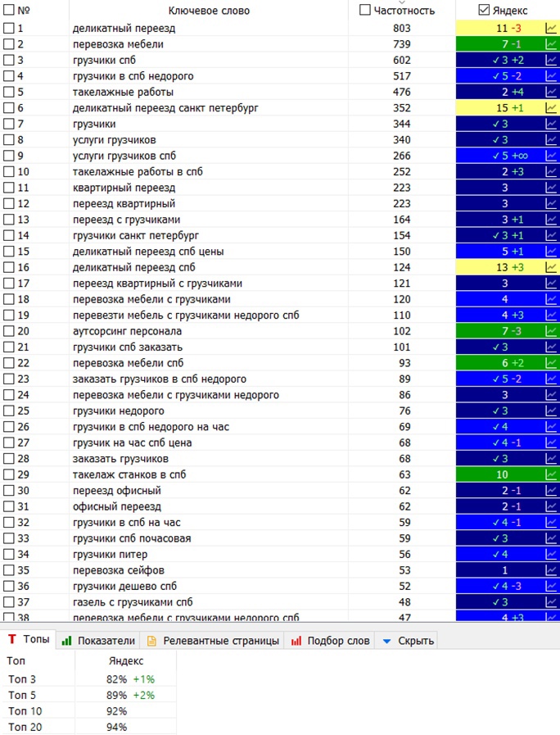Image resolution: width=560 pixels, height=735 pixels.
Task: Toggle the Частотность column checkbox
Action: (x=365, y=10)
